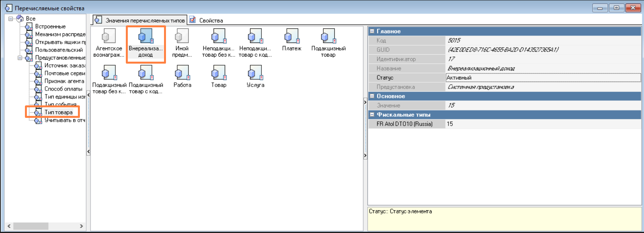Select Тип товара in the tree
Image resolution: width=644 pixels, height=233 pixels.
pyautogui.click(x=58, y=112)
